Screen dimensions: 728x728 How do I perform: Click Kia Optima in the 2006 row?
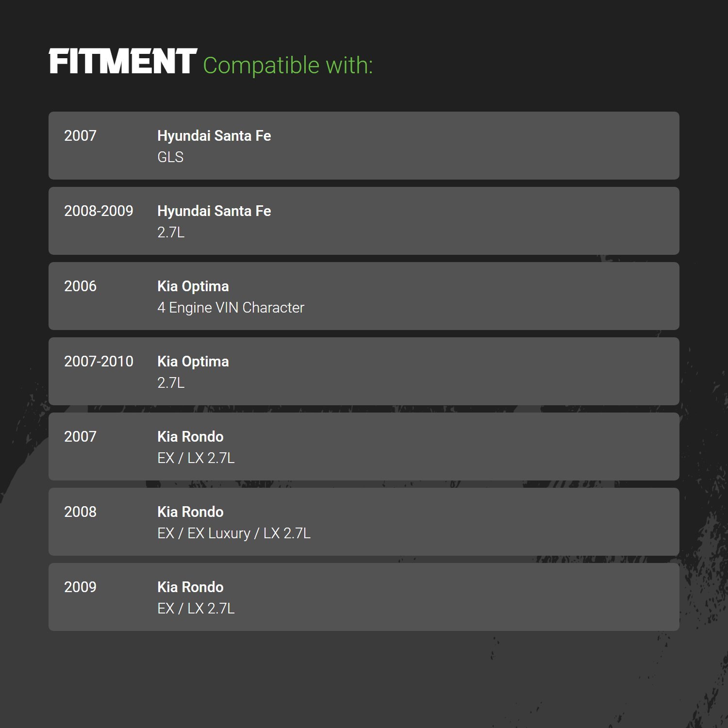click(x=193, y=286)
